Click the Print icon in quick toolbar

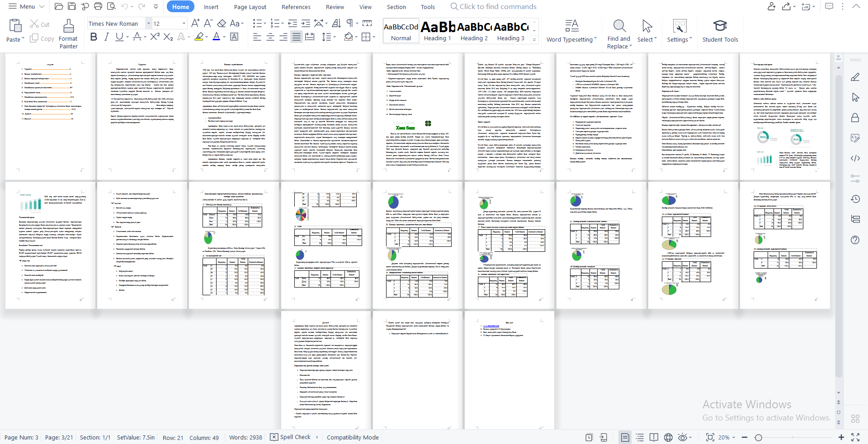click(98, 6)
